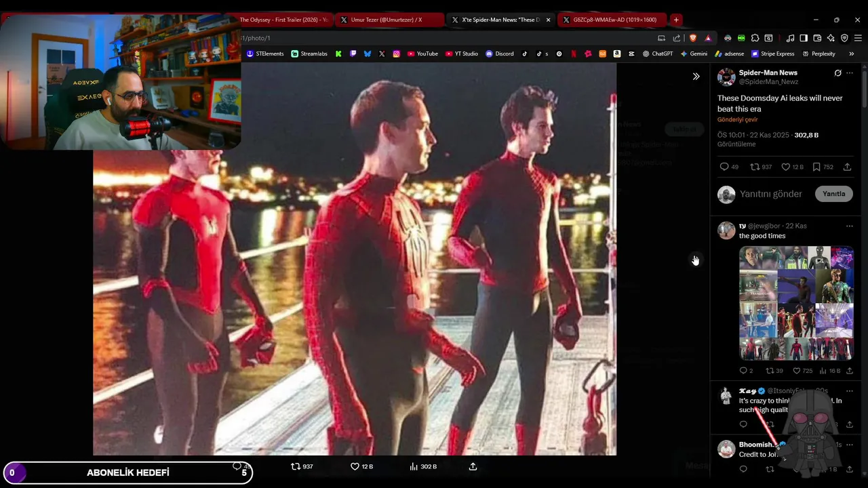The width and height of the screenshot is (868, 488).
Task: Share icon below the photo
Action: coord(473,466)
